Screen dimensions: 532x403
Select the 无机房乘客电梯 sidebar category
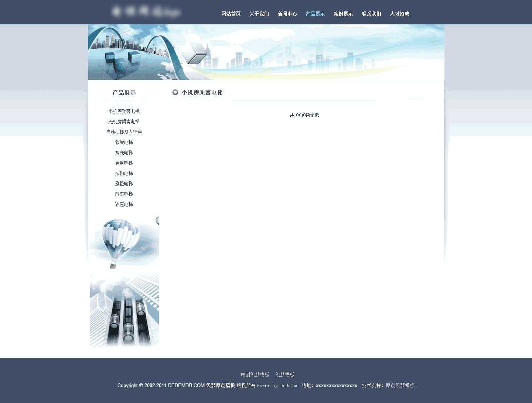(124, 121)
